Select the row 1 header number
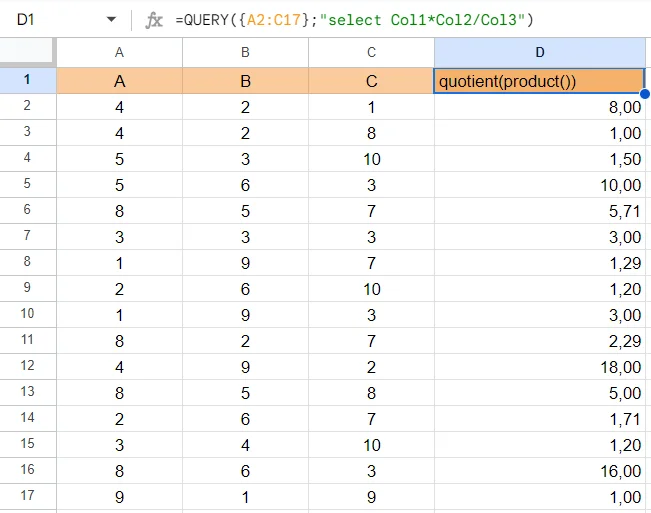 pyautogui.click(x=27, y=80)
